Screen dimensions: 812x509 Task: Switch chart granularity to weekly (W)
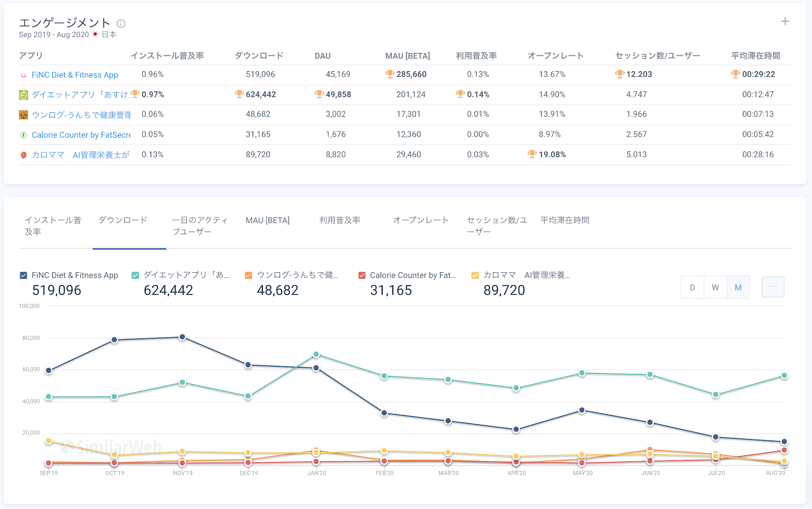715,288
